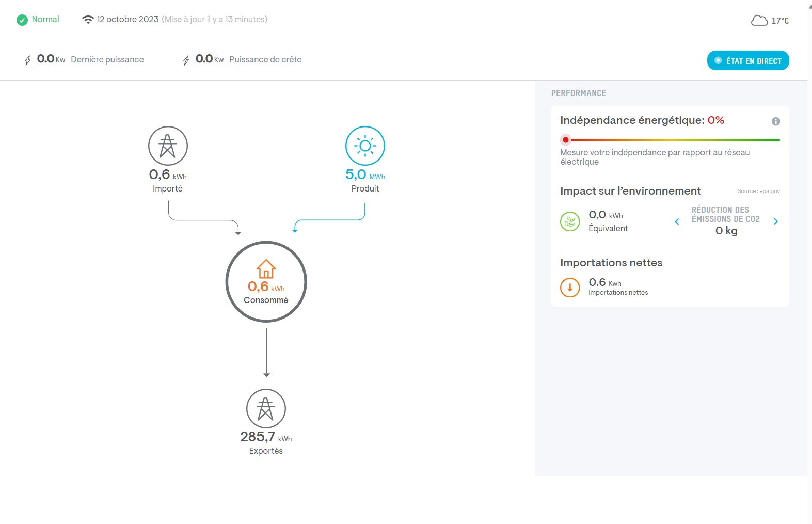Click the cloud weather icon
The image size is (812, 524).
tap(759, 21)
